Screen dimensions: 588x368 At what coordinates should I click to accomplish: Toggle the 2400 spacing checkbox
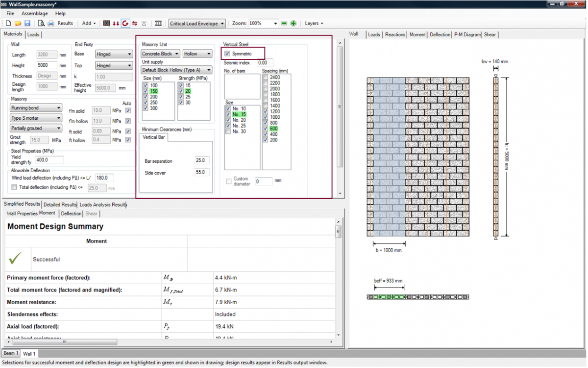pyautogui.click(x=265, y=77)
